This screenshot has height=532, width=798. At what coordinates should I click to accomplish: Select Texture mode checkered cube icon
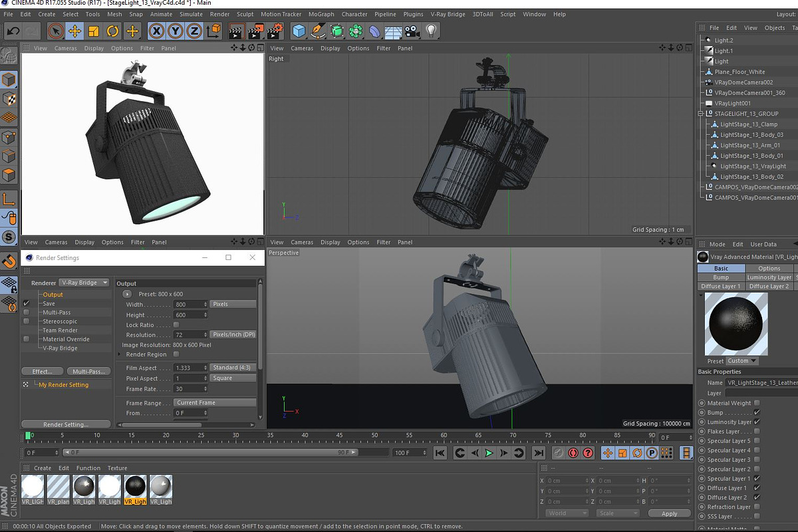(x=9, y=99)
